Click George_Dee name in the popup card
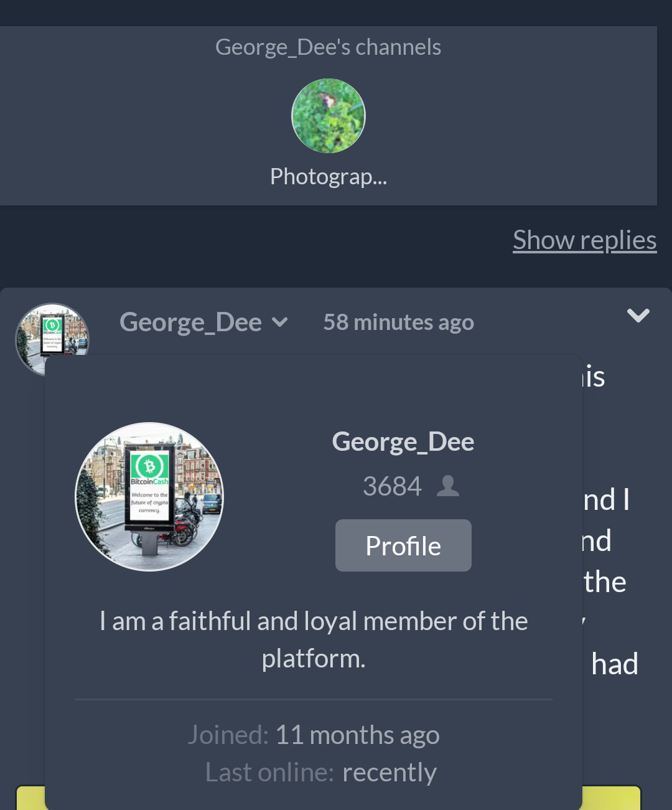Screen dimensions: 672x810 403,442
